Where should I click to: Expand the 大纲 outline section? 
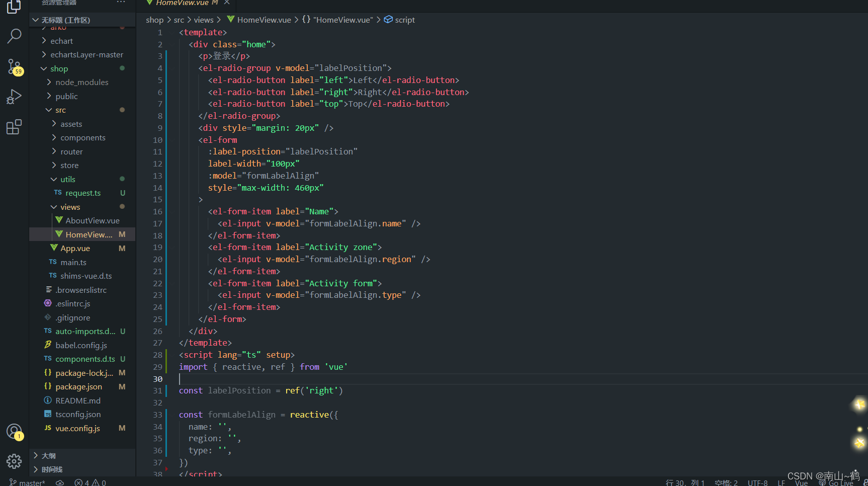[36, 455]
